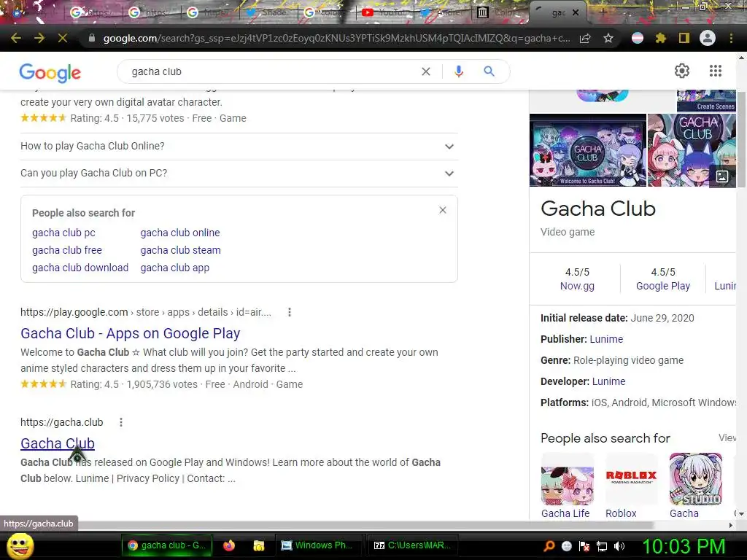Open the Chrome profile avatar

tap(708, 38)
